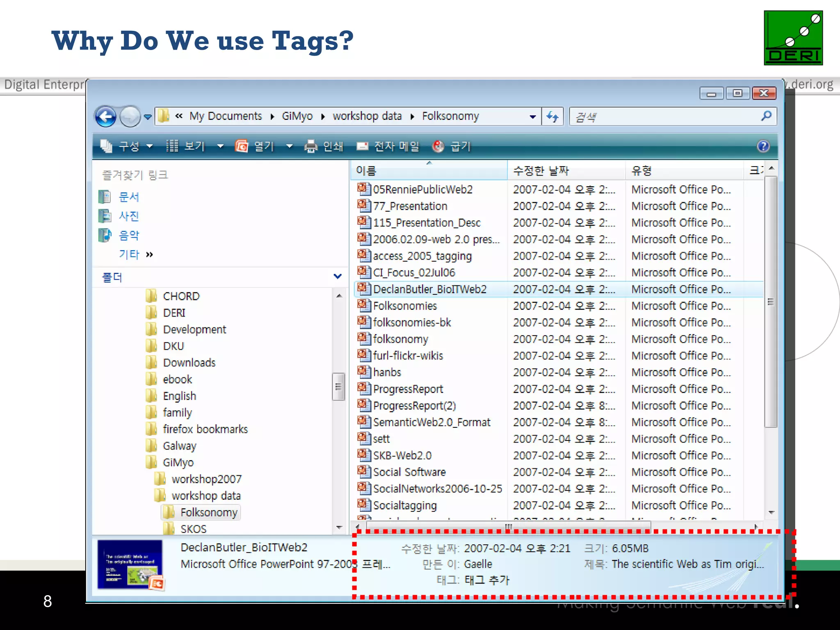The height and width of the screenshot is (630, 840).
Task: Click the 05RenniePublicWeb2 PowerPoint file icon
Action: pos(363,189)
